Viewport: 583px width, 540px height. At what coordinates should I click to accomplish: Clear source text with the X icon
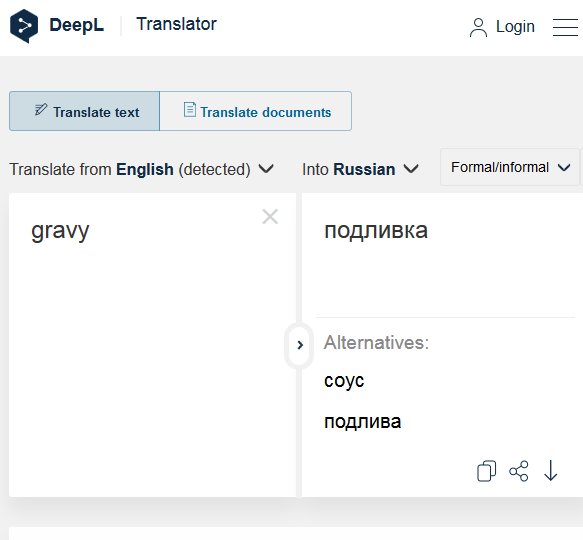[x=270, y=216]
